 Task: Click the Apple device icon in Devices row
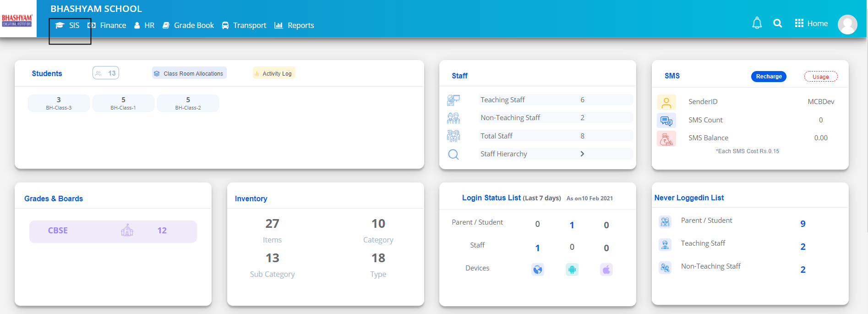(x=606, y=270)
